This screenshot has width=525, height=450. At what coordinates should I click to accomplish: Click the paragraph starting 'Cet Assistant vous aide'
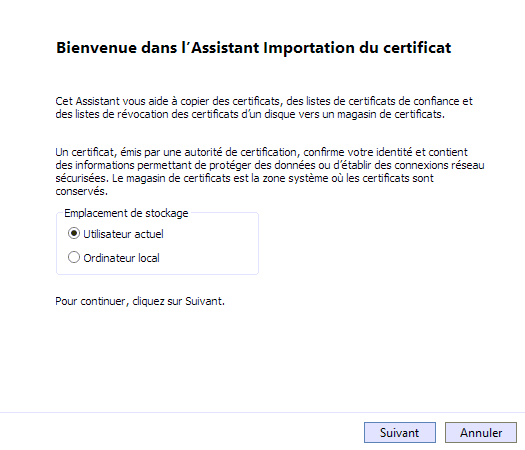tap(264, 107)
